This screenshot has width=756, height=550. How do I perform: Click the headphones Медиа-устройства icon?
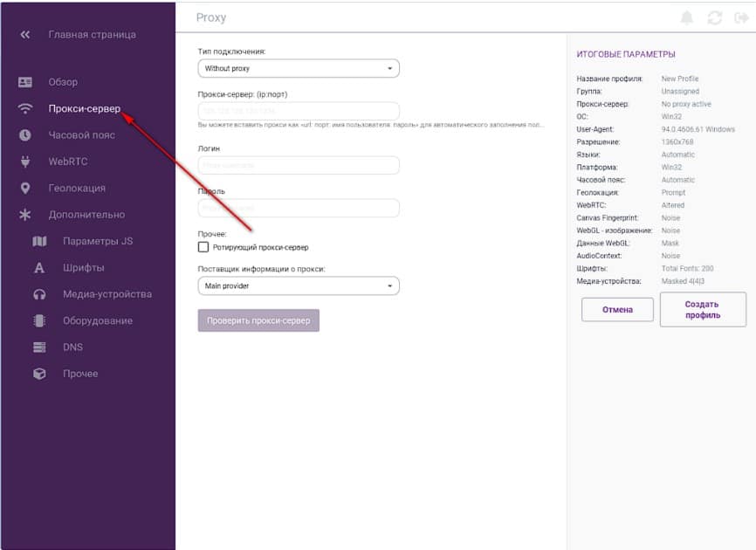click(39, 294)
